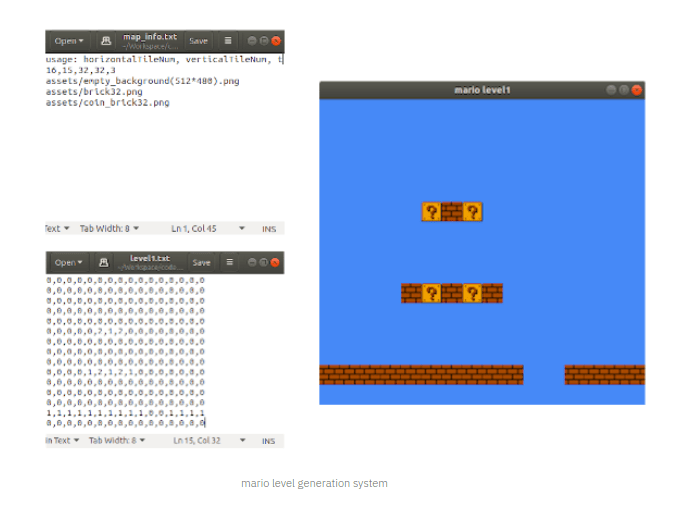Toggle INS overwrite mode in level1.txt status bar
688x516 pixels.
tap(268, 441)
